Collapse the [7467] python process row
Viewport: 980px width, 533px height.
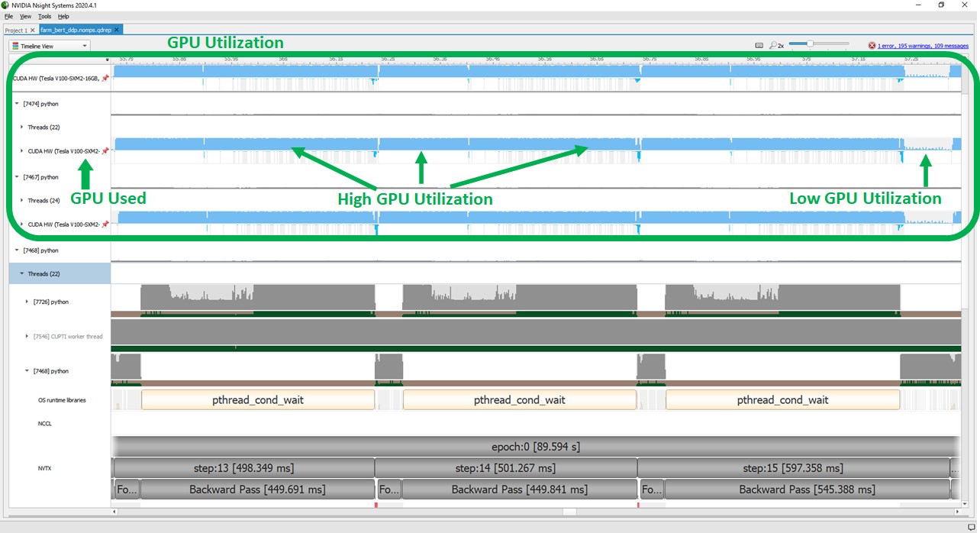click(x=17, y=177)
